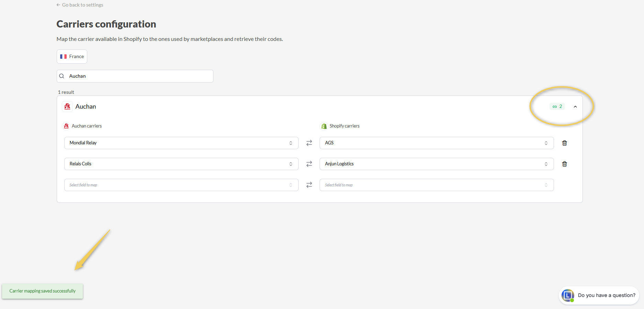
Task: Open the Anjun Logistics carrier dropdown
Action: click(x=436, y=164)
